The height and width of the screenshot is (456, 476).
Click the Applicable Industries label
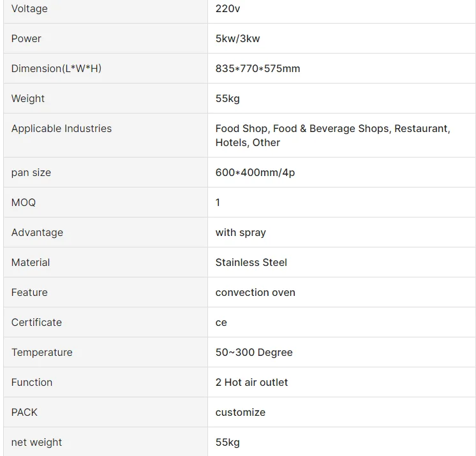tap(61, 129)
